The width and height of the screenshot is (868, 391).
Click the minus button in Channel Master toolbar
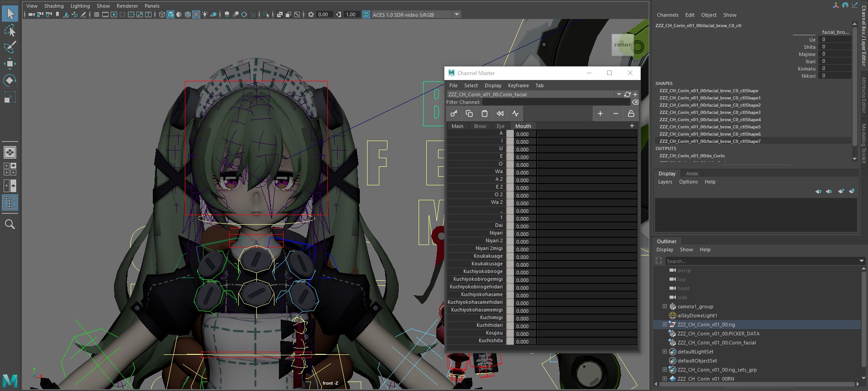(x=616, y=113)
